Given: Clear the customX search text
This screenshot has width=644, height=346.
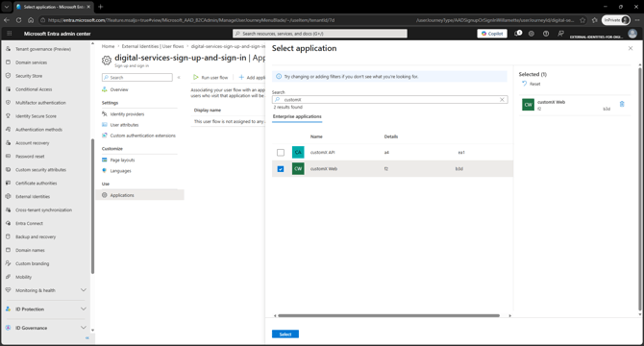Looking at the screenshot, I should pos(502,100).
